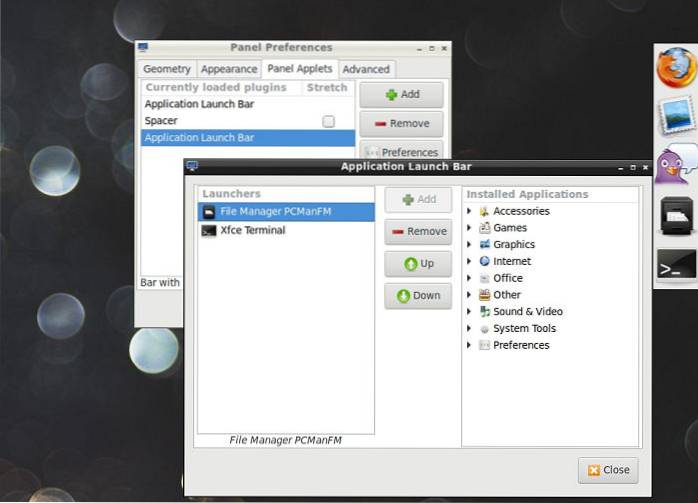
Task: Switch to the Appearance tab
Action: pos(229,69)
